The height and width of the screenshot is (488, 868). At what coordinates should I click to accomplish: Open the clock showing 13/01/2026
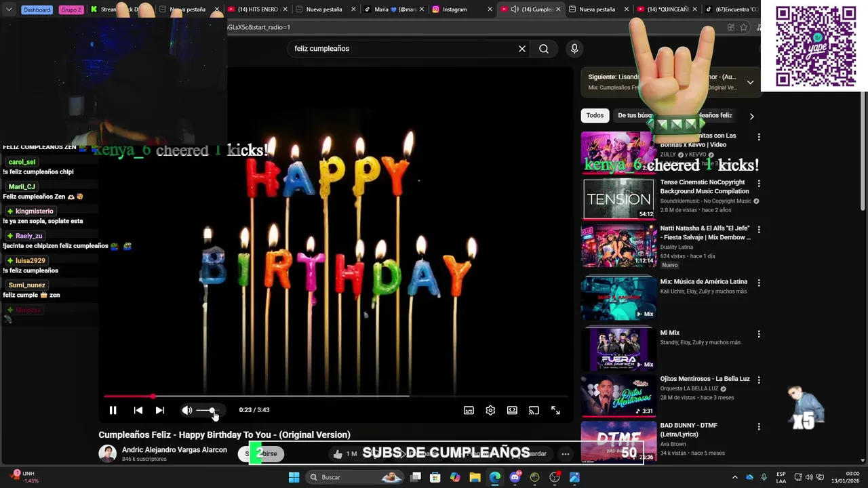click(845, 477)
